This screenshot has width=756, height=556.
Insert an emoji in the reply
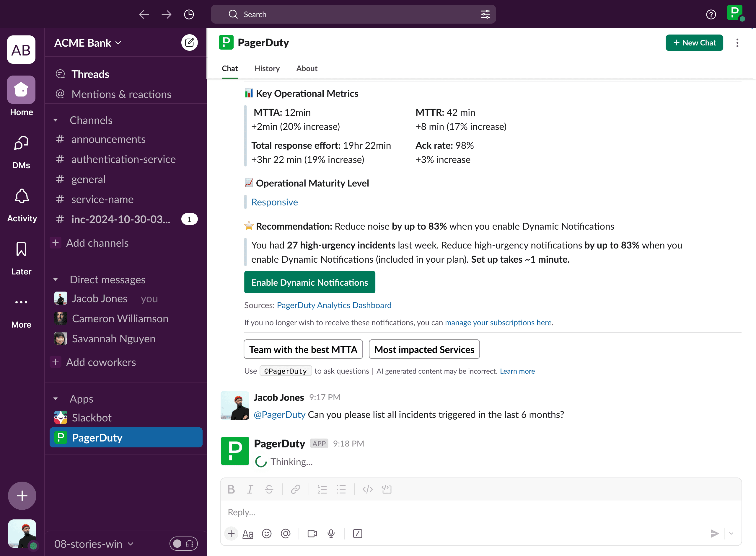(x=266, y=534)
